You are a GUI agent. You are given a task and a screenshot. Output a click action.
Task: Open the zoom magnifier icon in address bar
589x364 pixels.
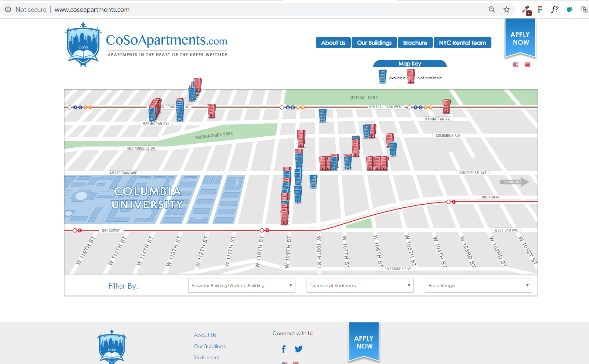[492, 10]
